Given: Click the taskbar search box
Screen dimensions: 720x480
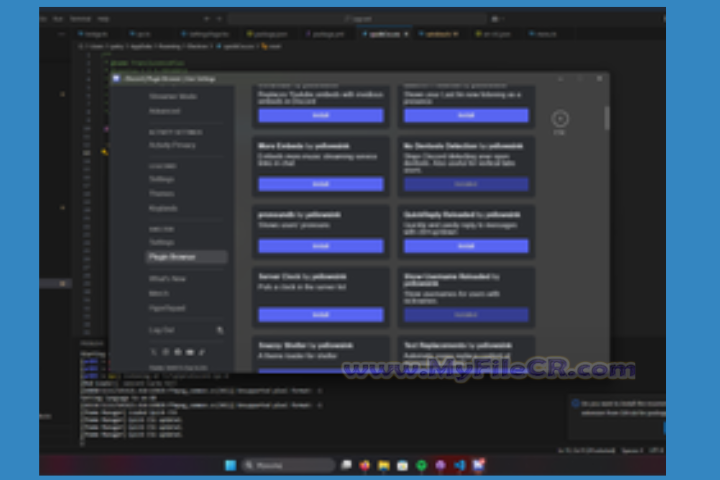Looking at the screenshot, I should [x=288, y=465].
